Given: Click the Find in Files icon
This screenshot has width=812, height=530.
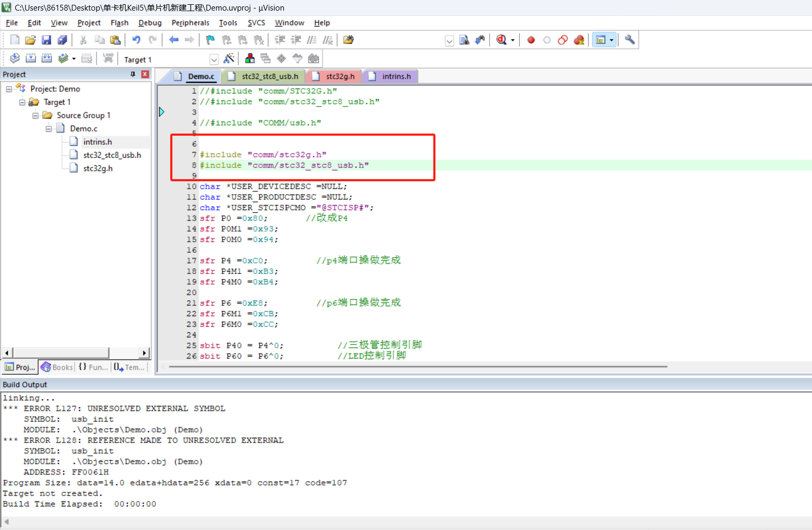Looking at the screenshot, I should (x=348, y=40).
